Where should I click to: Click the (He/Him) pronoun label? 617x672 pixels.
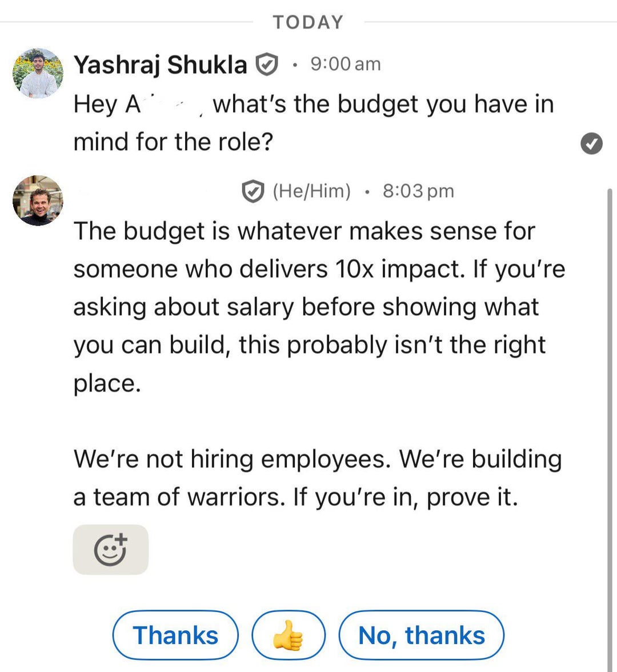[312, 191]
